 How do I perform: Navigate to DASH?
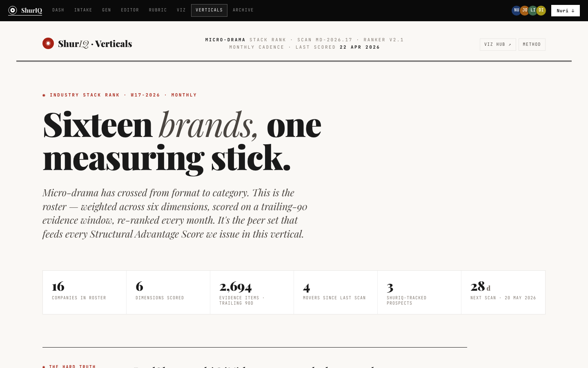(58, 10)
